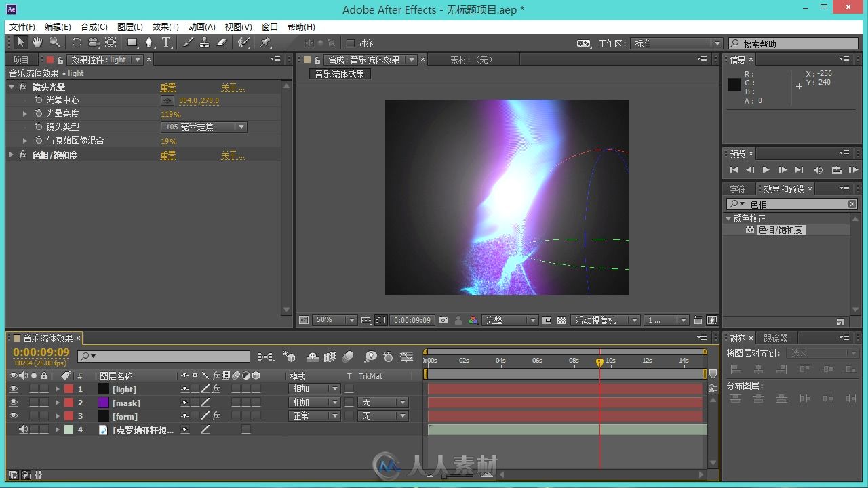The image size is (868, 488).
Task: Hide the form layer
Action: click(14, 416)
